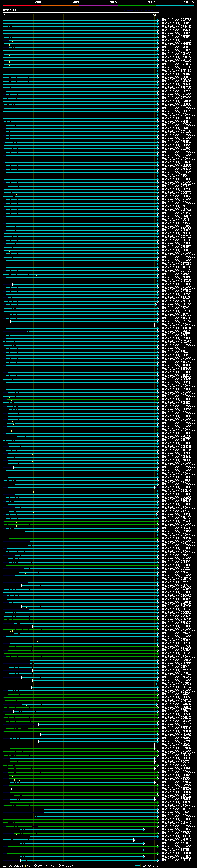Click the cyan 100% identity legend segment
This screenshot has width=197, height=868.
tap(175, 6)
